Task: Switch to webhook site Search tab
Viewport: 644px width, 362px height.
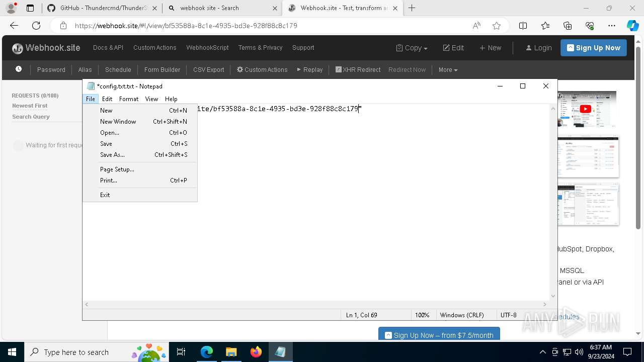Action: point(221,8)
